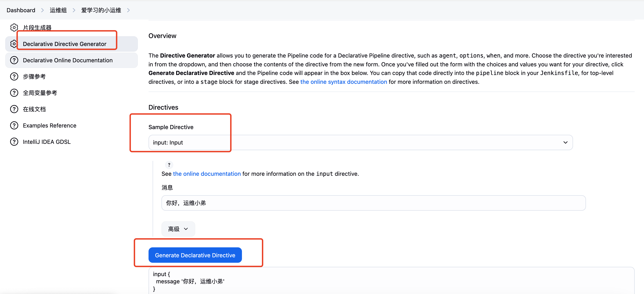Click the chevron after 爱学习的小运维 breadcrumb
This screenshot has width=644, height=294.
click(x=129, y=10)
